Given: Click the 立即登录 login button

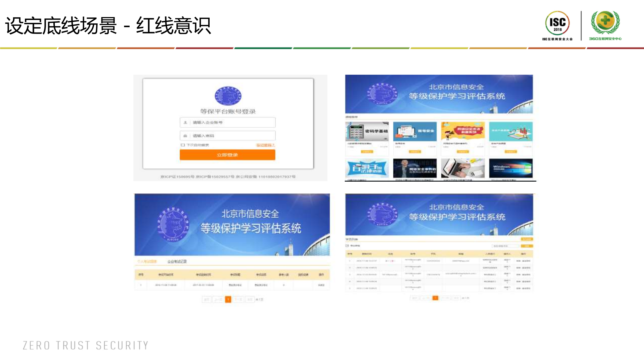Looking at the screenshot, I should pyautogui.click(x=227, y=155).
